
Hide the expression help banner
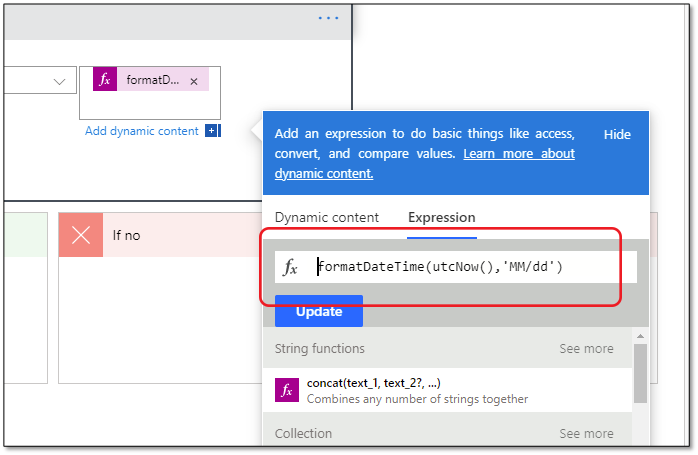pyautogui.click(x=617, y=134)
